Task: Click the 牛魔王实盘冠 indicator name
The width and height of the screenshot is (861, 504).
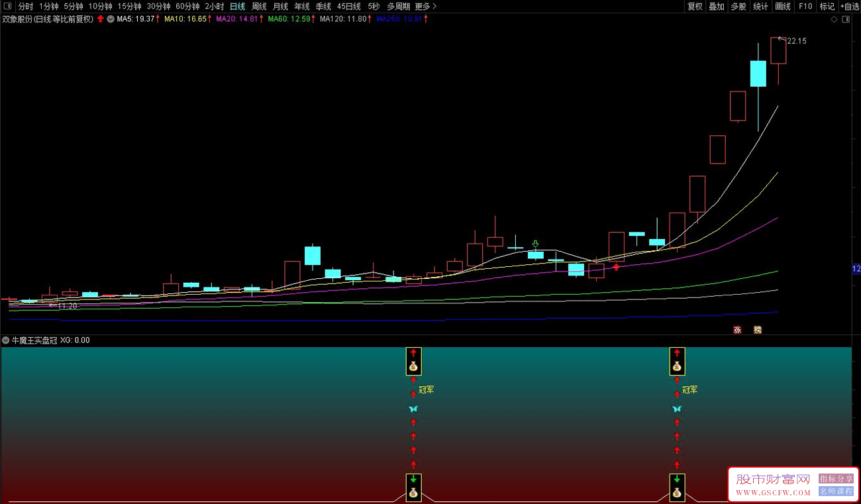Action: pyautogui.click(x=34, y=340)
